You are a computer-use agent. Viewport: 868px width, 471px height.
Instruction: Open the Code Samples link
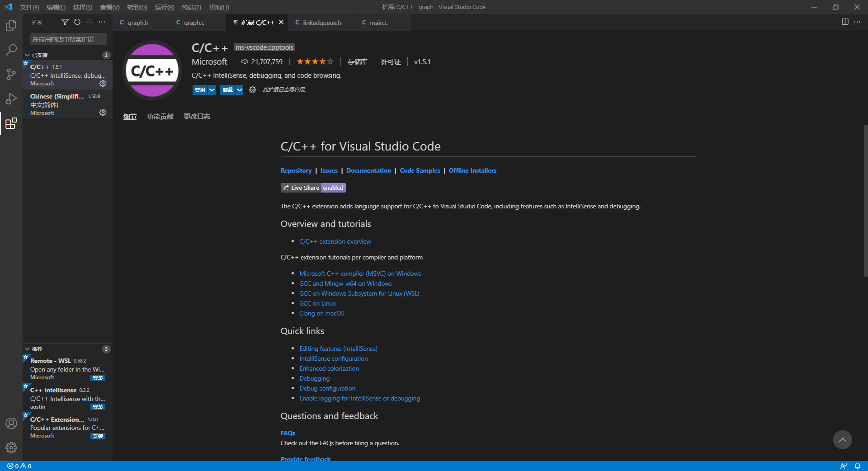pyautogui.click(x=420, y=170)
